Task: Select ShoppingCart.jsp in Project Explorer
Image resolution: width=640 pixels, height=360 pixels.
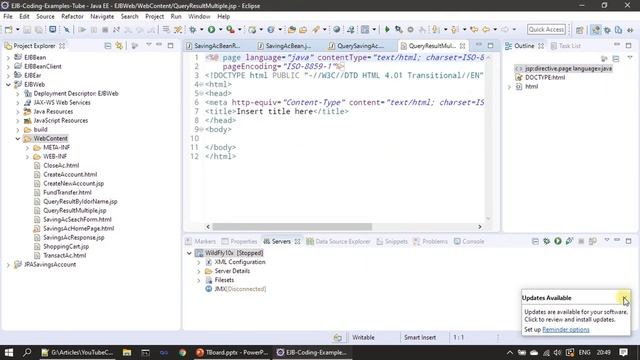Action: pos(66,247)
